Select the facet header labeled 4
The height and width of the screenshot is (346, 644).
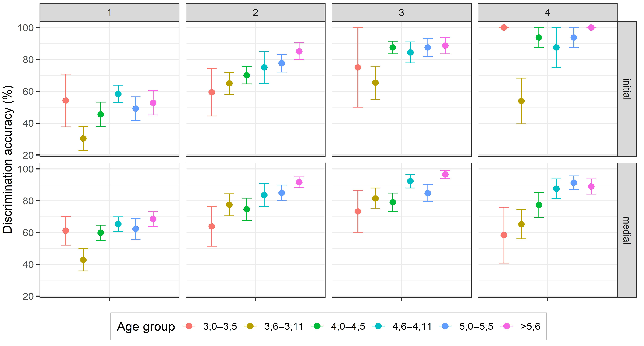(x=548, y=13)
